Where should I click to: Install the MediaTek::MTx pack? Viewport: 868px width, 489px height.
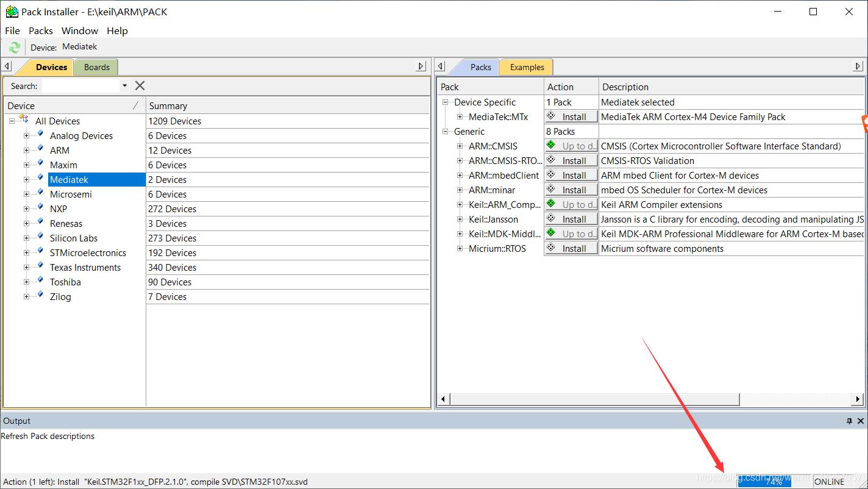point(571,117)
